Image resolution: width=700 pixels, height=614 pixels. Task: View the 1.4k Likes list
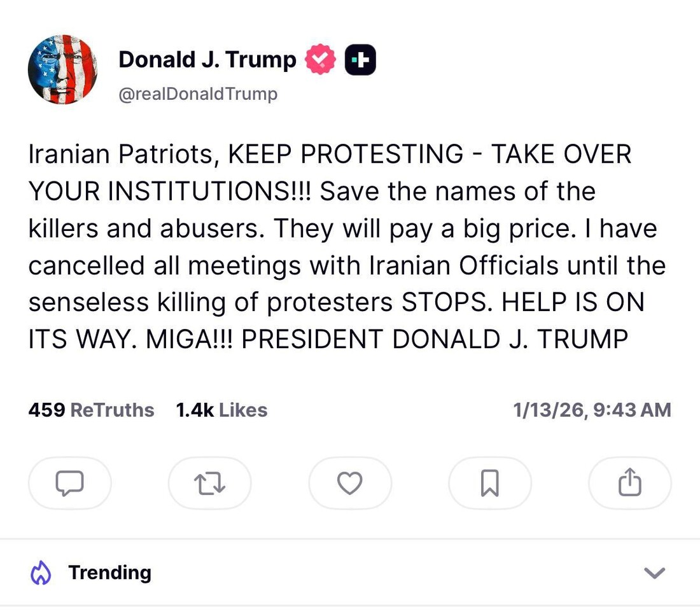click(x=221, y=410)
